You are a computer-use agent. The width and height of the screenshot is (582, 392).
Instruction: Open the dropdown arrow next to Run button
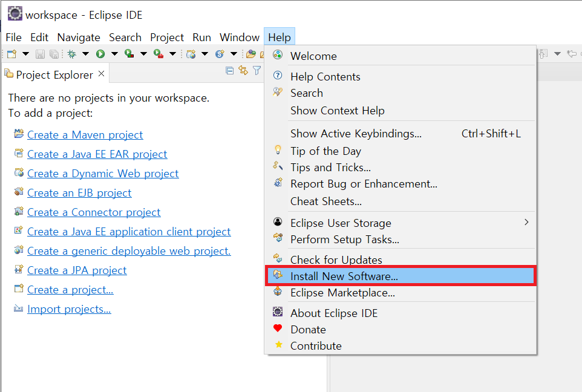114,54
